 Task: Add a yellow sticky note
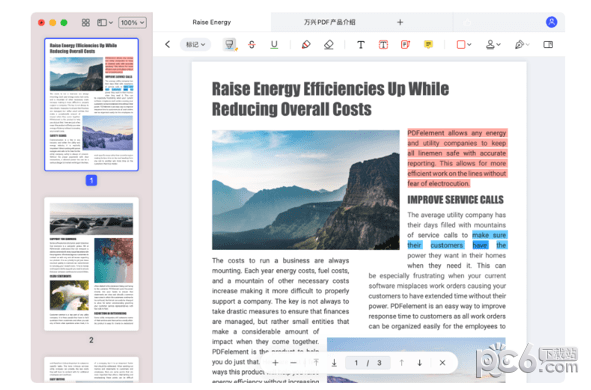pos(428,44)
